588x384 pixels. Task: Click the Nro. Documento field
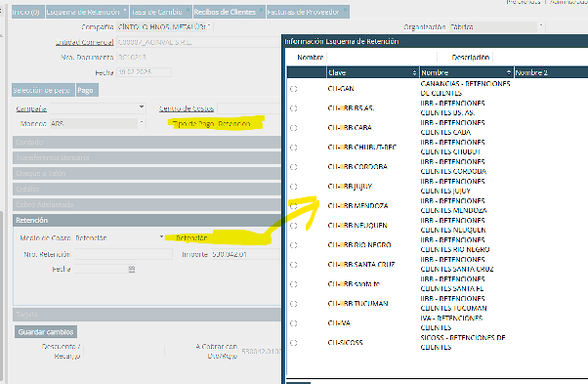click(x=198, y=57)
